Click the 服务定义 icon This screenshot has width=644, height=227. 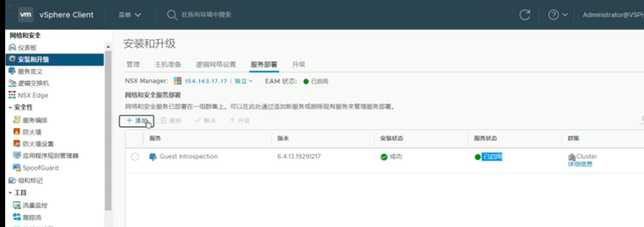tap(12, 71)
